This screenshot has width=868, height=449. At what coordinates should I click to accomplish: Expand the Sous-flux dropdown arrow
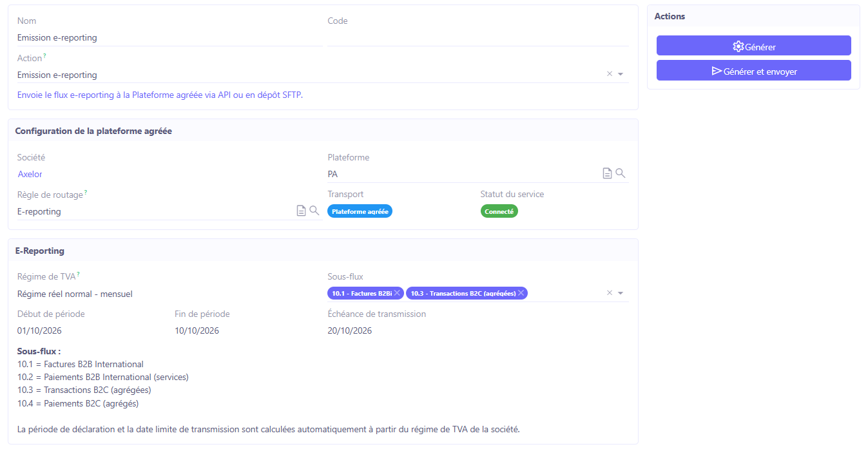[621, 293]
